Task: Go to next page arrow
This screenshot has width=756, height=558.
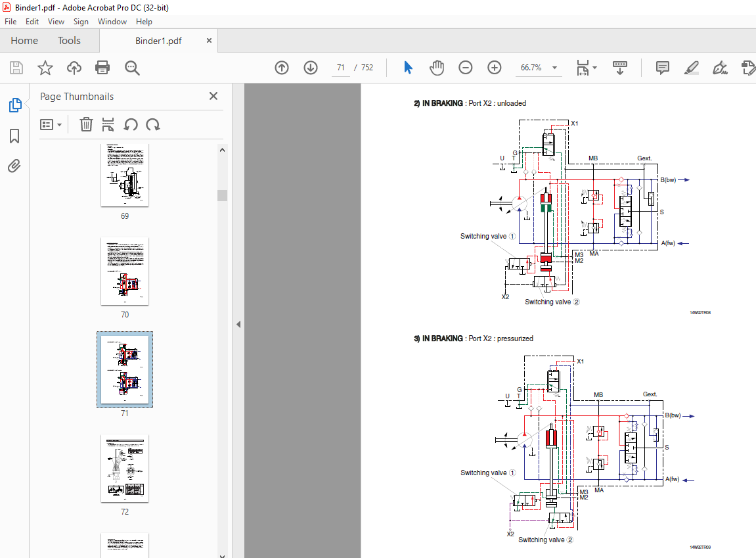Action: (311, 68)
